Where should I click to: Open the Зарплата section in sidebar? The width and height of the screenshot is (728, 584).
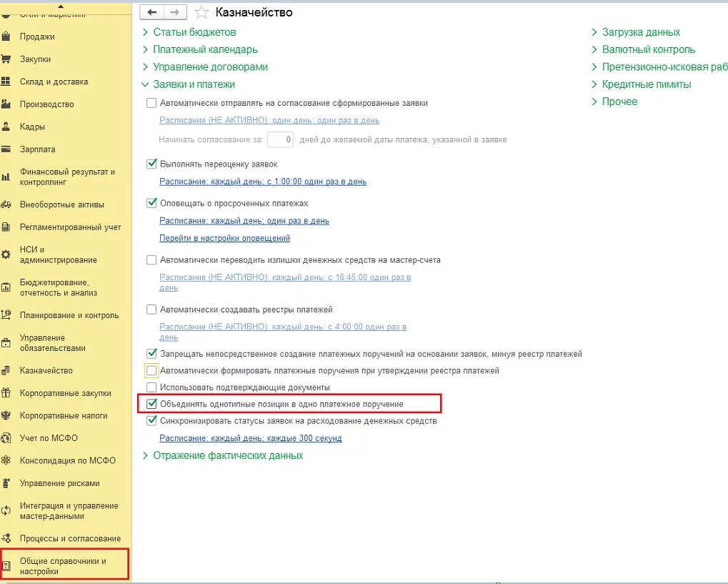38,149
